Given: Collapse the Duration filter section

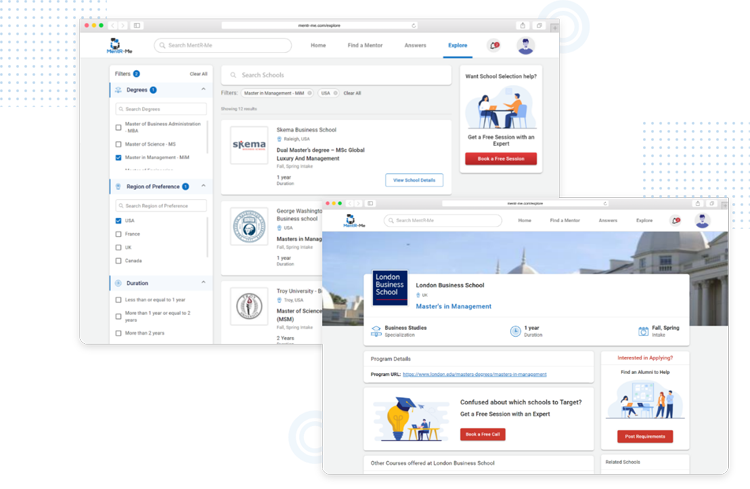Looking at the screenshot, I should tap(203, 282).
